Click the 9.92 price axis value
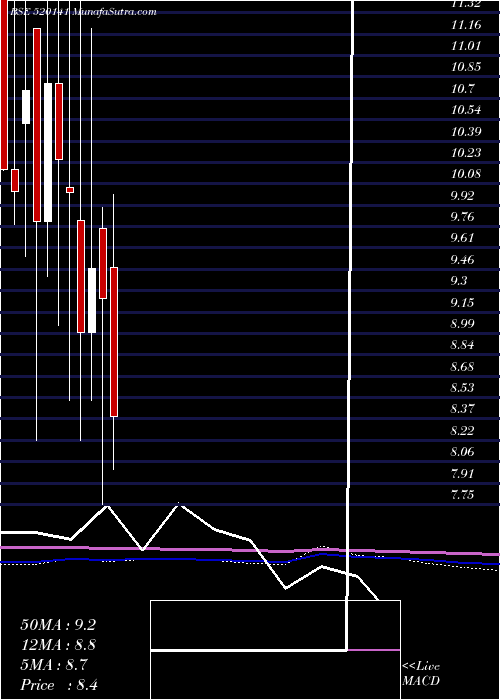500x700 pixels. [462, 196]
